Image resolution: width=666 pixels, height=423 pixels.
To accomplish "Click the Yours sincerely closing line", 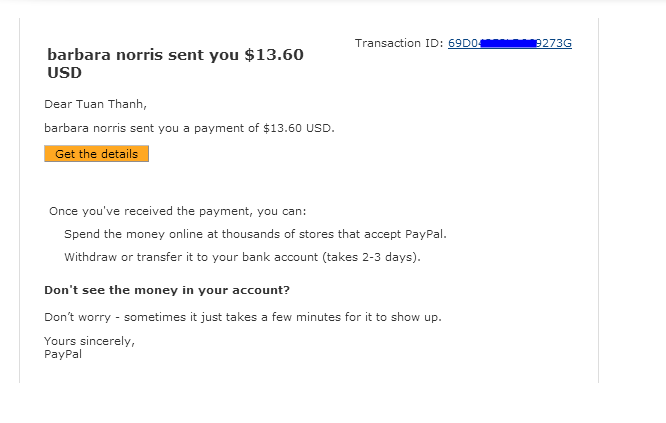I will [x=89, y=341].
